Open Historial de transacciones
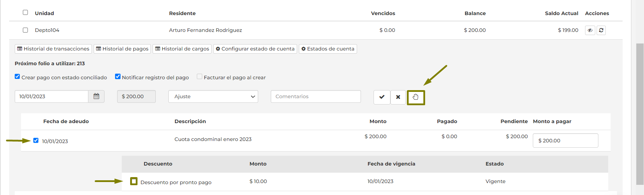Image resolution: width=644 pixels, height=195 pixels. click(53, 49)
